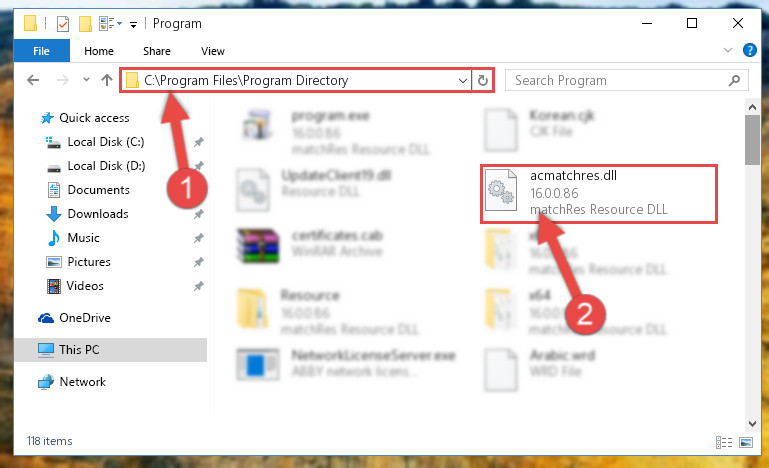Expand the address bar history dropdown
The height and width of the screenshot is (468, 769).
point(462,80)
